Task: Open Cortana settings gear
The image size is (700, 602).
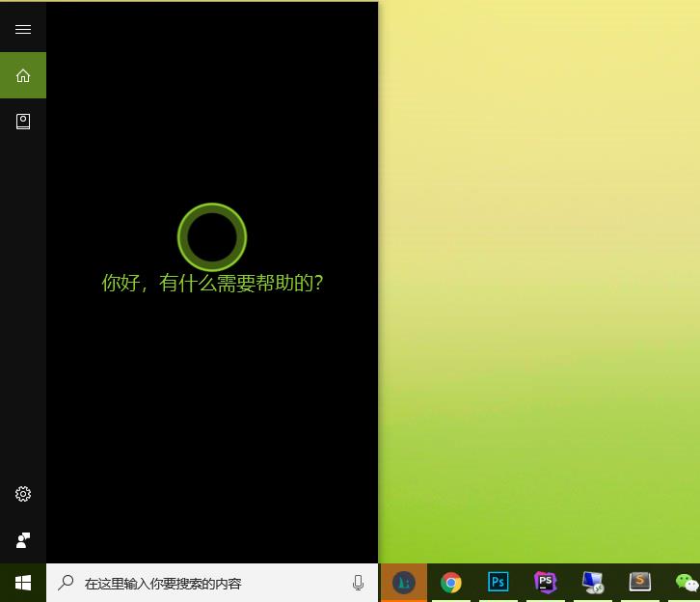Action: click(x=23, y=494)
